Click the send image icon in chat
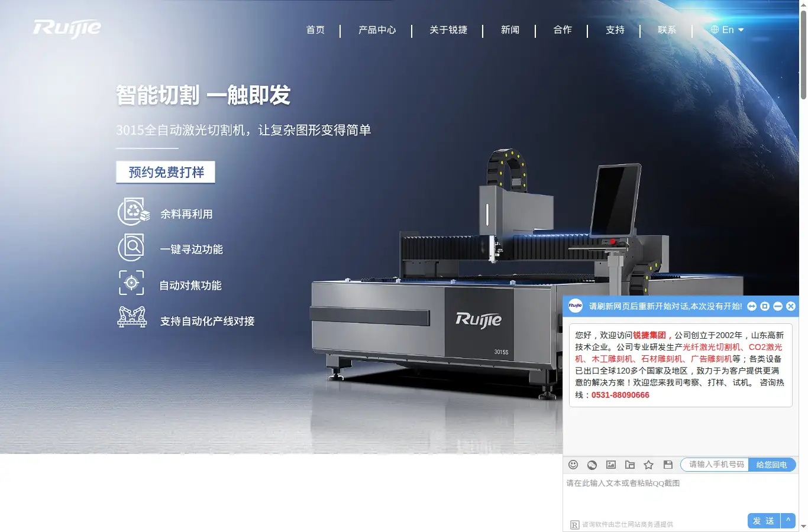 (x=611, y=465)
